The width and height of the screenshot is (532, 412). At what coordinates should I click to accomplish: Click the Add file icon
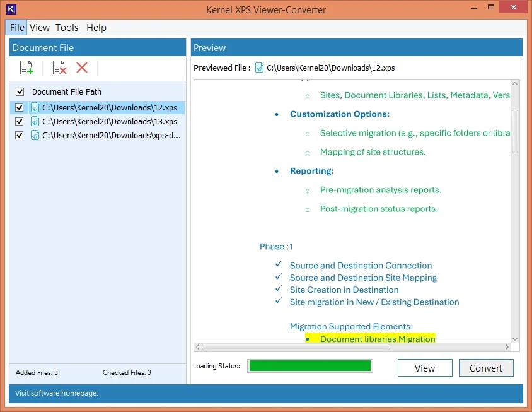click(x=27, y=68)
